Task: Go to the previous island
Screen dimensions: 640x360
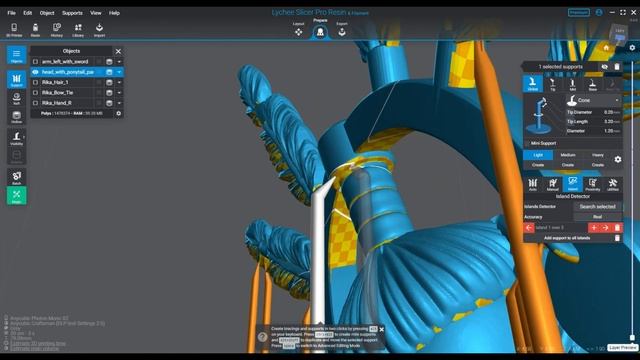Action: [x=529, y=228]
